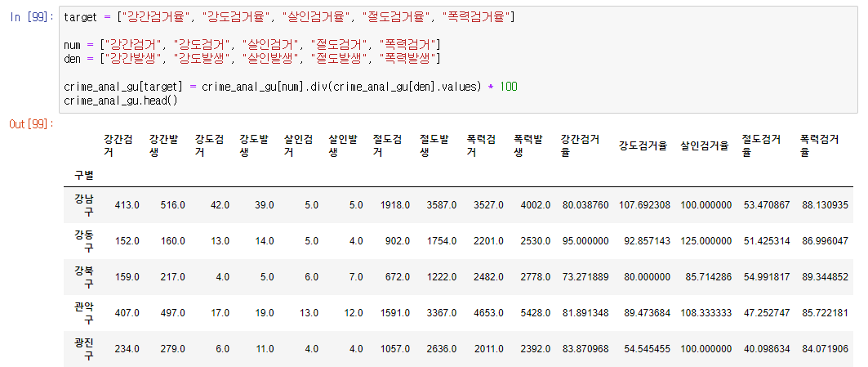868x367 pixels.
Task: Click the 살인발생 column header
Action: [343, 145]
